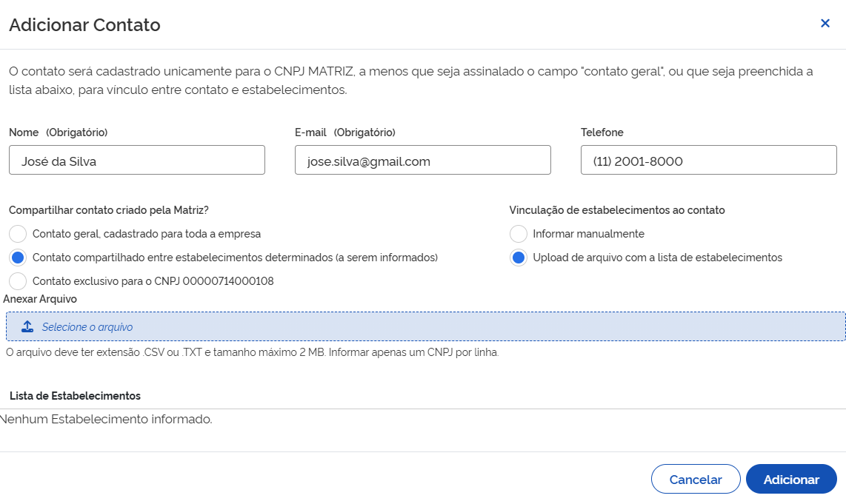Screen dimensions: 846x504
Task: Click the 'Telefone' field label
Action: point(602,132)
